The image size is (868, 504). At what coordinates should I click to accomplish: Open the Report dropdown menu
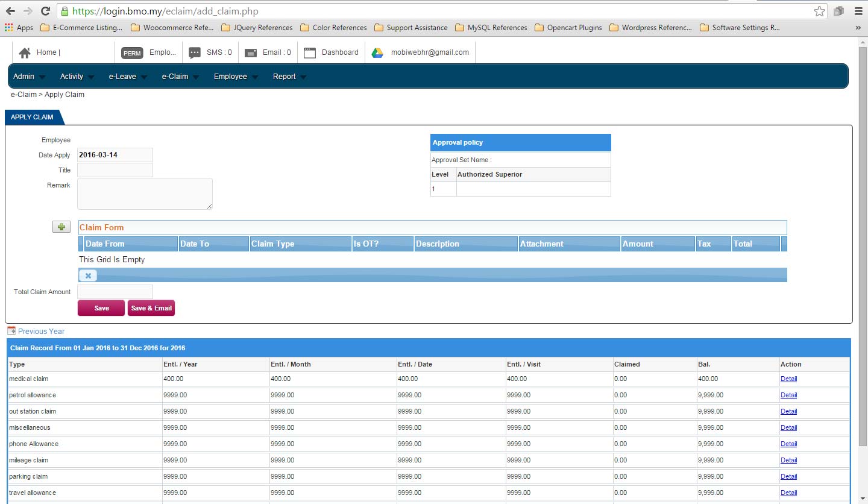[x=289, y=77]
